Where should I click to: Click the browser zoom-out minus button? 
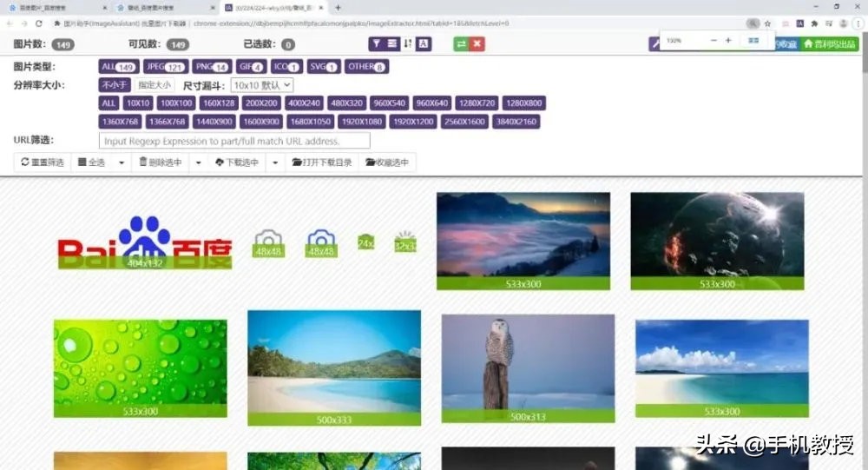[x=713, y=41]
